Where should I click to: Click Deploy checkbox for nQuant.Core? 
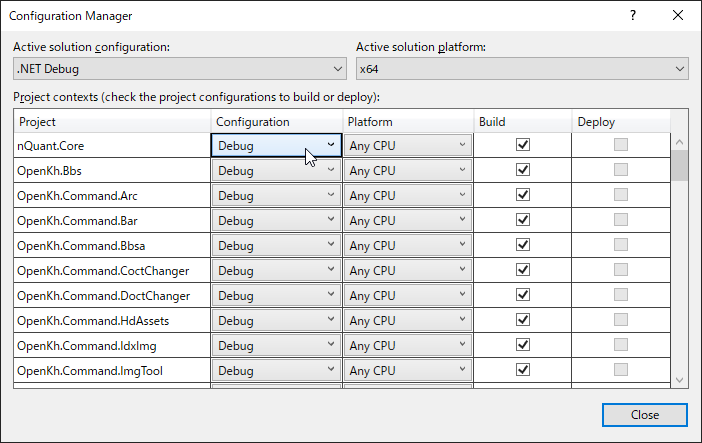621,145
